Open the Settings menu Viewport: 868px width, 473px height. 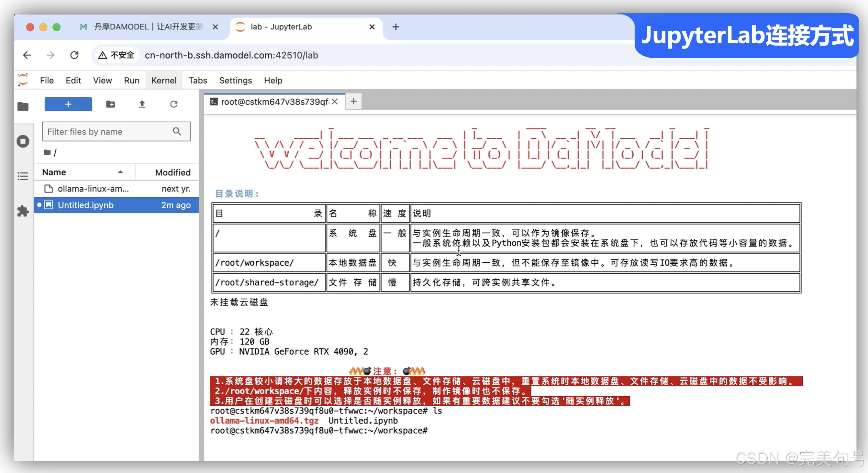[236, 81]
